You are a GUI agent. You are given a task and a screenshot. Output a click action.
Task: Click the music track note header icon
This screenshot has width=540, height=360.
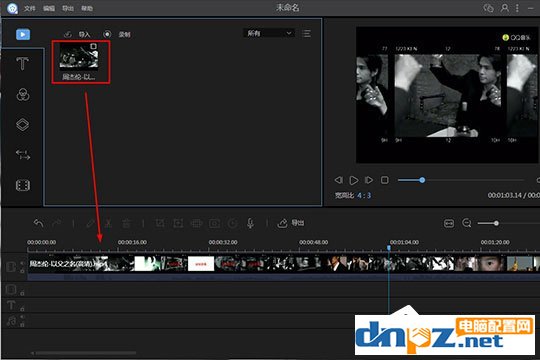pyautogui.click(x=11, y=321)
